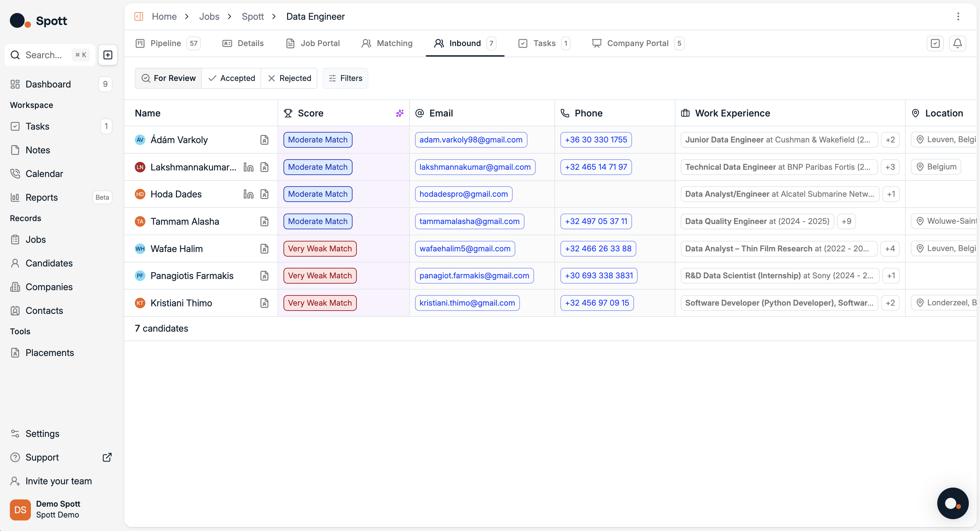Click Kristiani Thimo's KT avatar

140,303
